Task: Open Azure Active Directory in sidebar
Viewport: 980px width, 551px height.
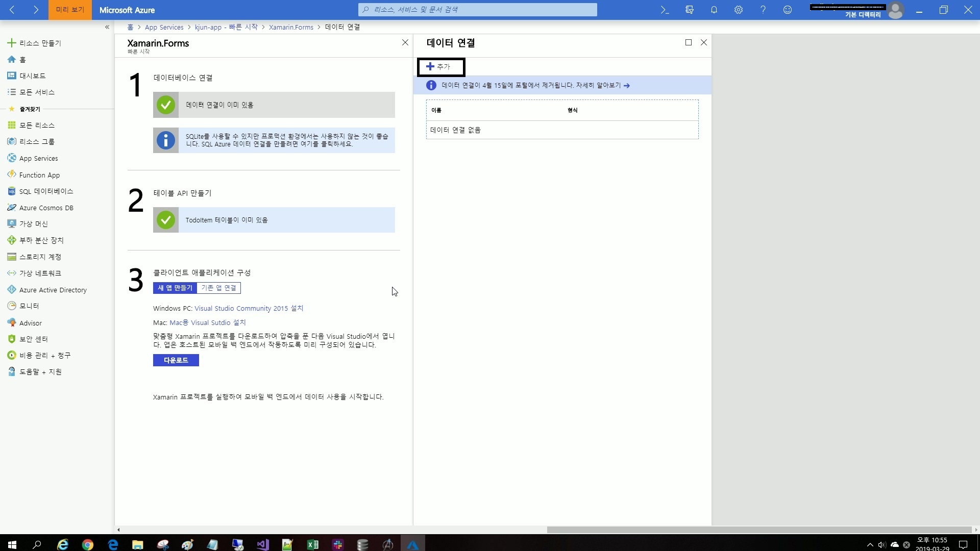Action: click(x=53, y=290)
